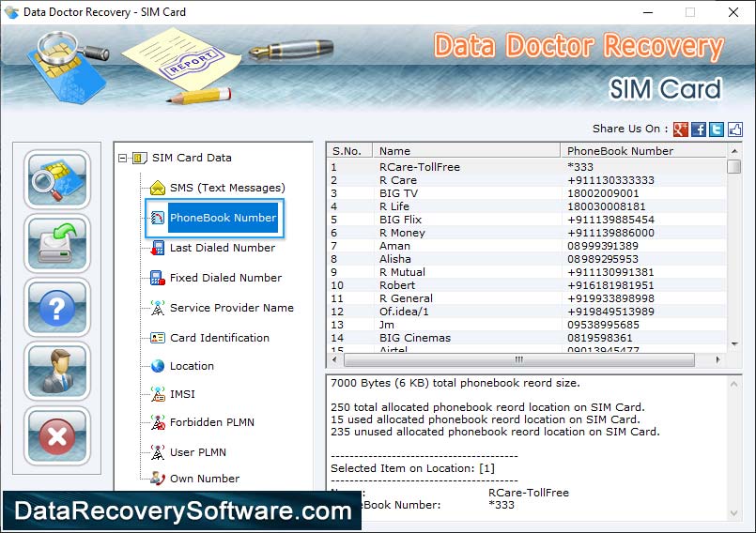Open Service Provider Name tree item
Image resolution: width=756 pixels, height=533 pixels.
[231, 308]
